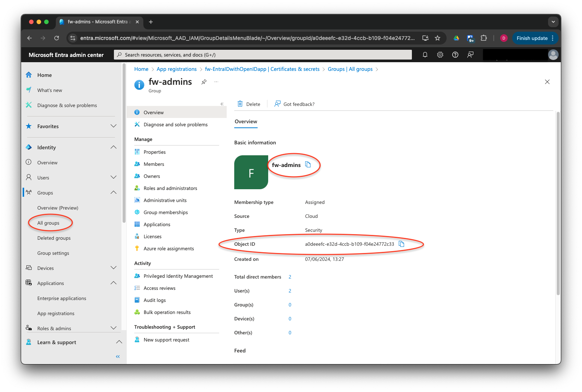Image resolution: width=582 pixels, height=392 pixels.
Task: Select the Overview tab
Action: [x=246, y=122]
